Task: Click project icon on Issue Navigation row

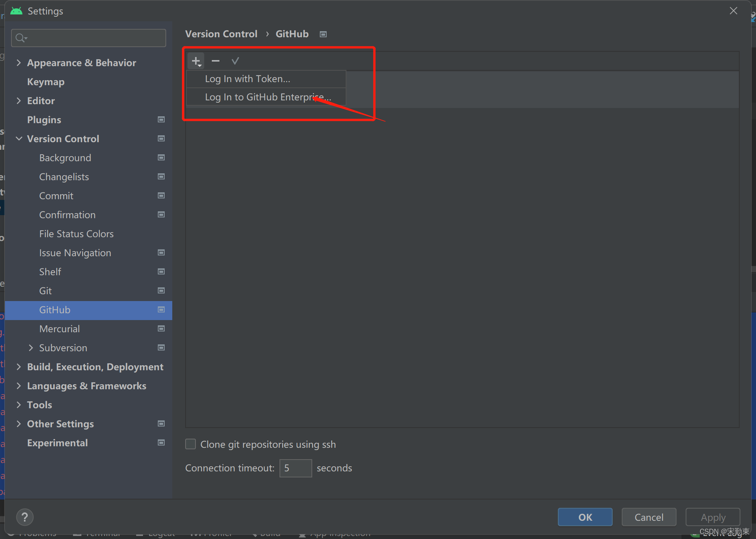Action: pos(161,253)
